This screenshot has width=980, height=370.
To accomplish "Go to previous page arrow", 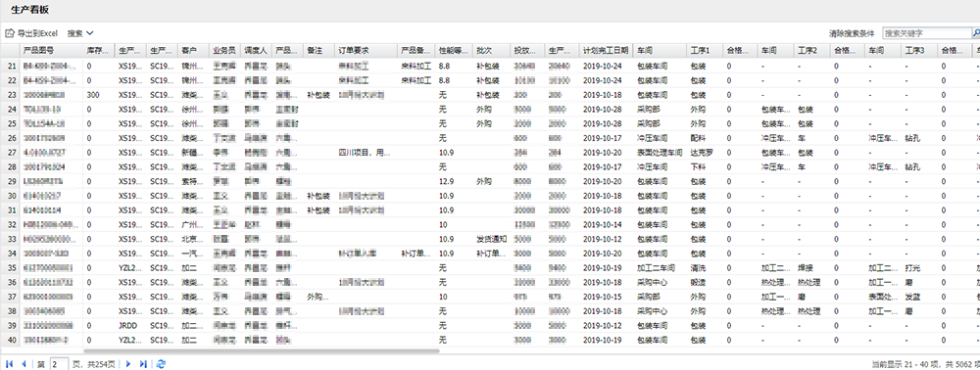I will click(x=24, y=364).
